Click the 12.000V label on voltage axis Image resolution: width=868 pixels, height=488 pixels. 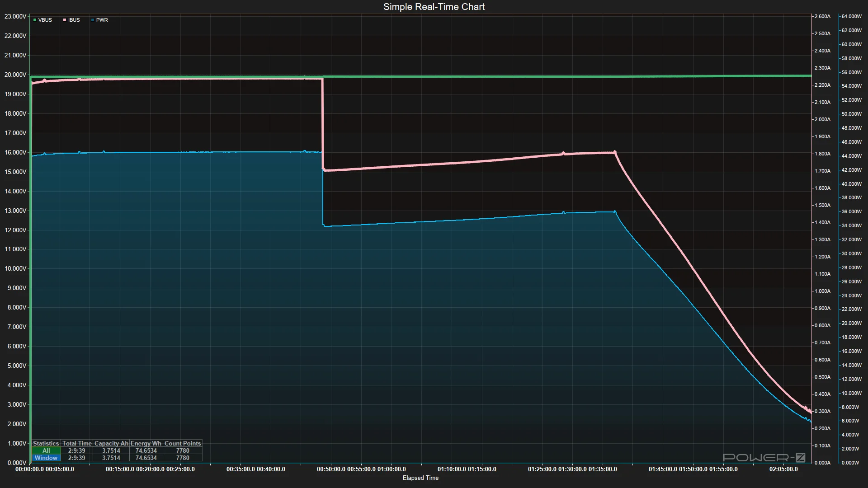point(15,230)
